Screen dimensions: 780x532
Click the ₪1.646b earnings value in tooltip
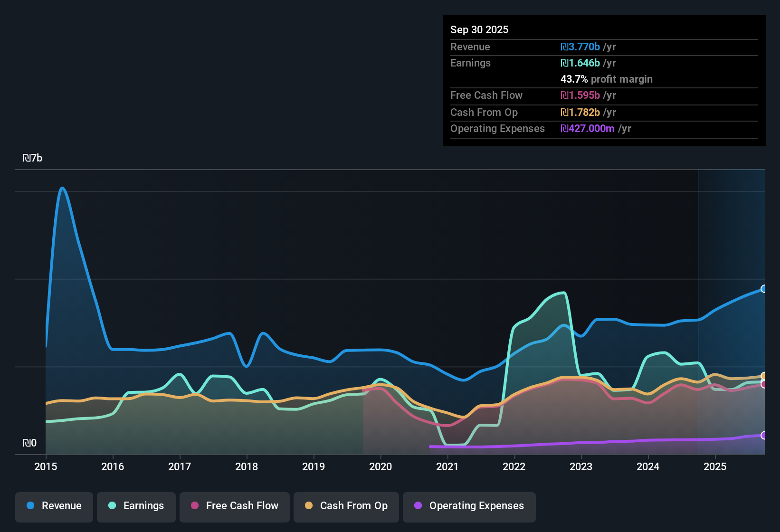coord(580,63)
